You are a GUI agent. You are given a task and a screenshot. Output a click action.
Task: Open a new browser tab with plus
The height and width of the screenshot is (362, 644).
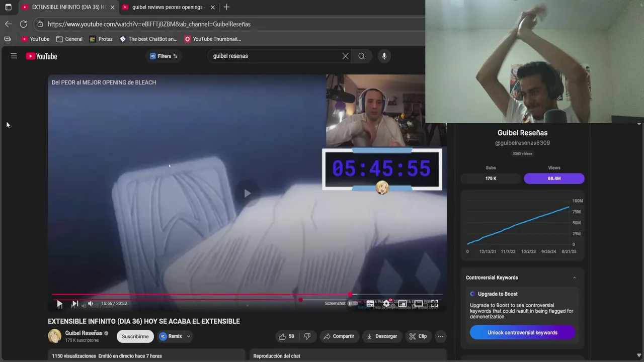point(226,7)
